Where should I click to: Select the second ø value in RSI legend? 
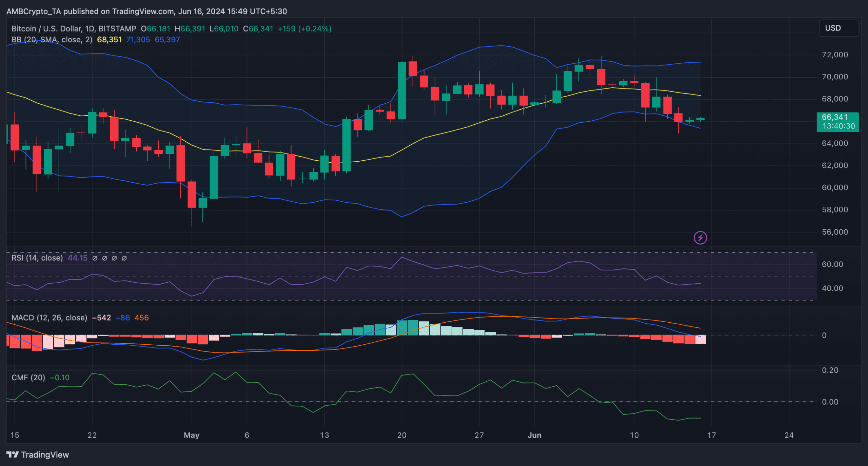(104, 258)
